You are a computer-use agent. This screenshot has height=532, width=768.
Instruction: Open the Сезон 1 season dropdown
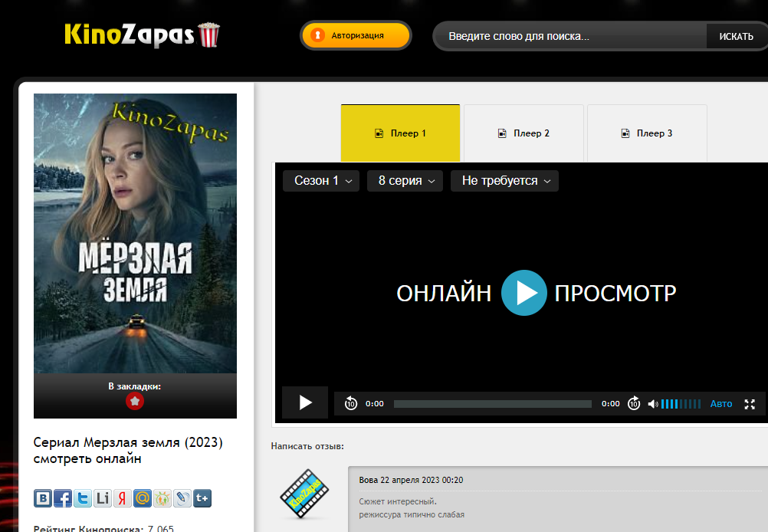tap(321, 181)
